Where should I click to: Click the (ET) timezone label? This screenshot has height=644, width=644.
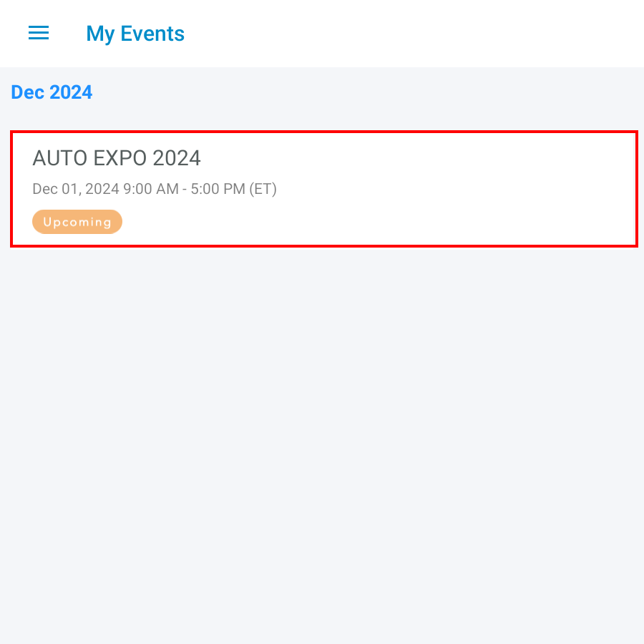click(263, 189)
